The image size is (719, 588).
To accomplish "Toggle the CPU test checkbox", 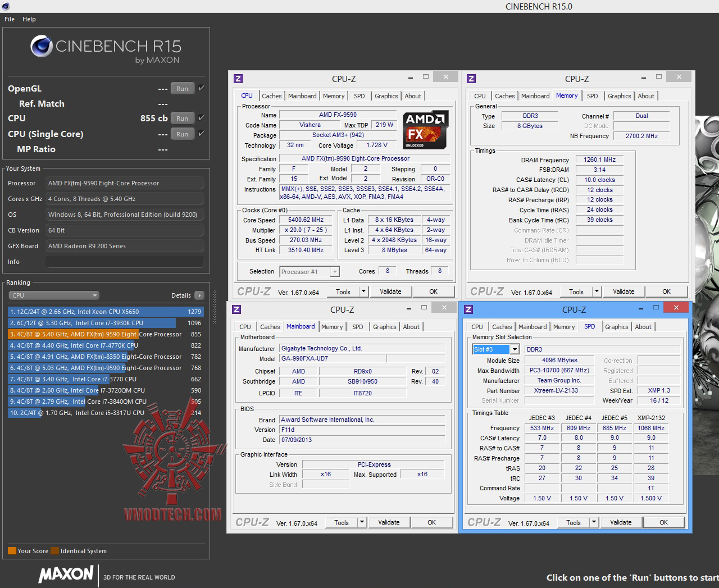I will click(x=201, y=117).
